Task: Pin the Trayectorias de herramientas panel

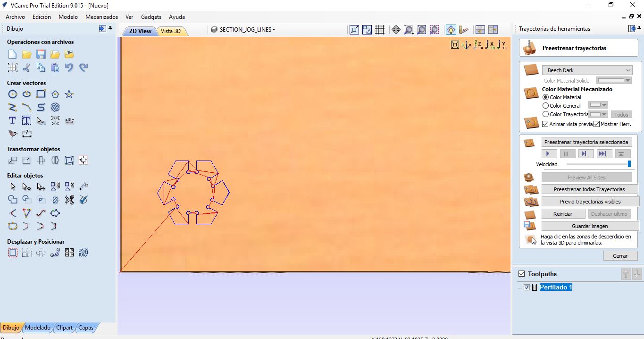Action: 640,29
